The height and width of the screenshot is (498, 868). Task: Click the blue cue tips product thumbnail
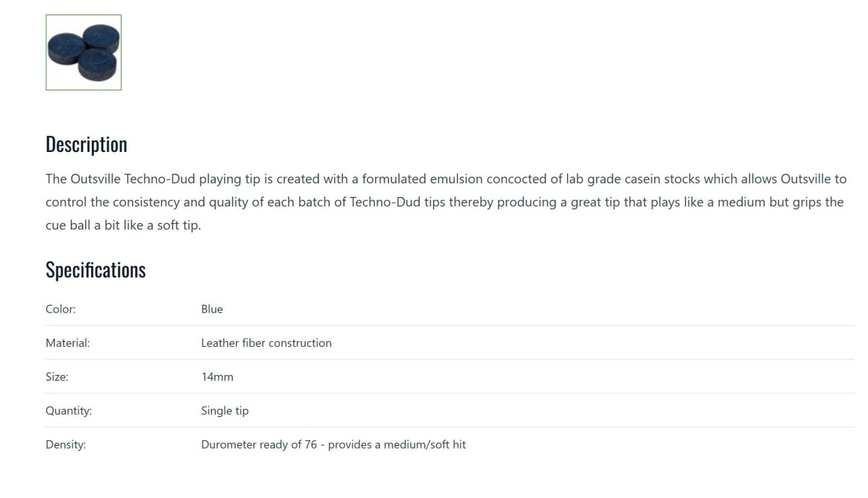coord(83,52)
